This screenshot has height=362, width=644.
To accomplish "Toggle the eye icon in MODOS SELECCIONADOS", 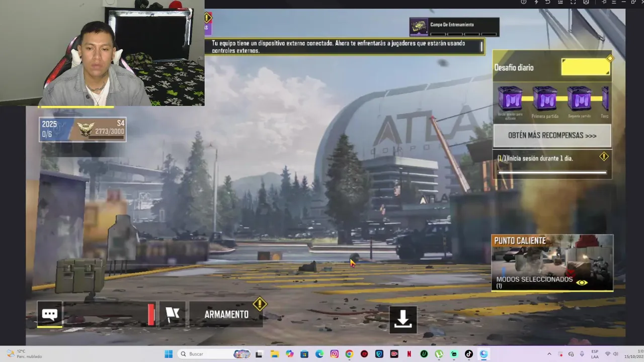I will tap(582, 283).
